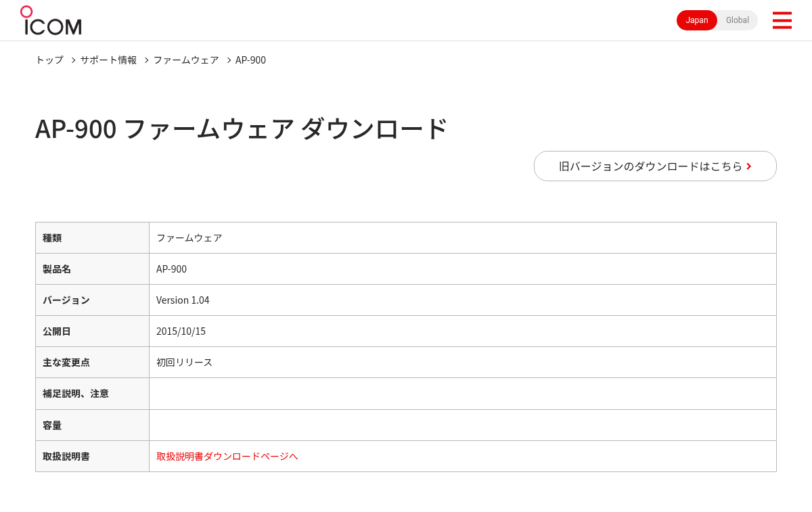The image size is (812, 512).
Task: Click the Version 1.04 table cell
Action: (x=463, y=300)
